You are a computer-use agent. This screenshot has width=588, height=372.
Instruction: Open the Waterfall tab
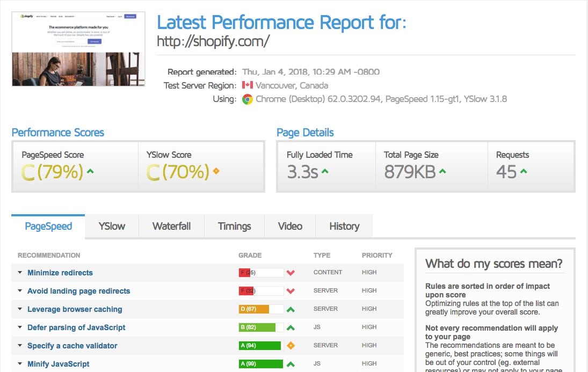coord(171,227)
